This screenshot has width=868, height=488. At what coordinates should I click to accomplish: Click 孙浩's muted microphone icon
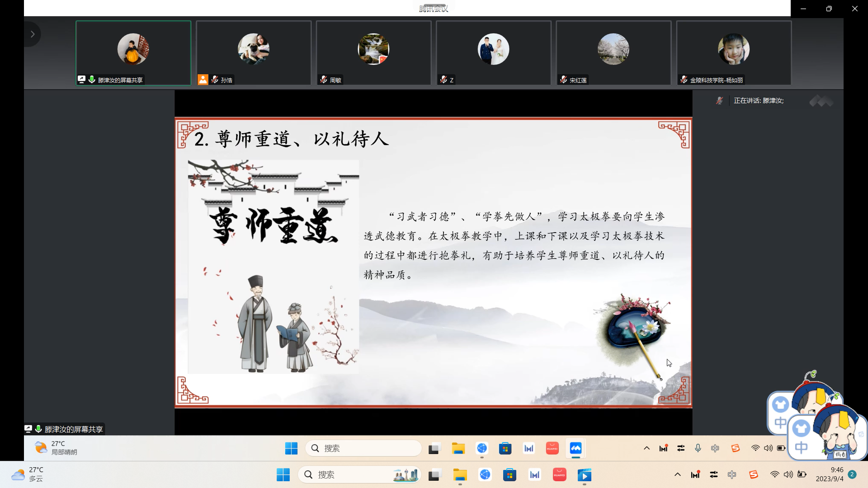[215, 80]
